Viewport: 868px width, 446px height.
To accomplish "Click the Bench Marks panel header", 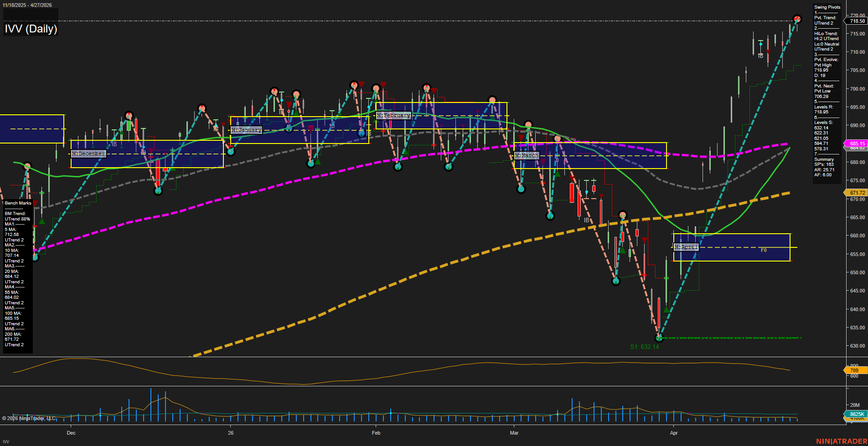I will point(18,203).
